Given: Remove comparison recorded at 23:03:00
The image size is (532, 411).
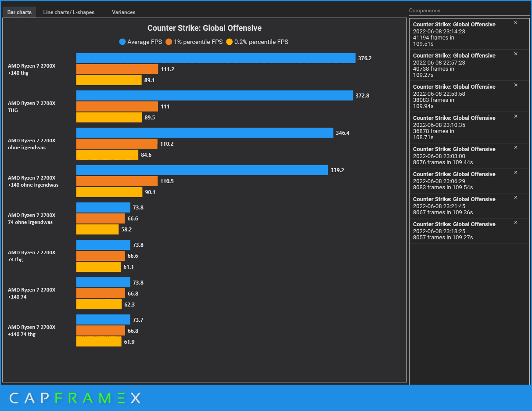Looking at the screenshot, I should (516, 147).
